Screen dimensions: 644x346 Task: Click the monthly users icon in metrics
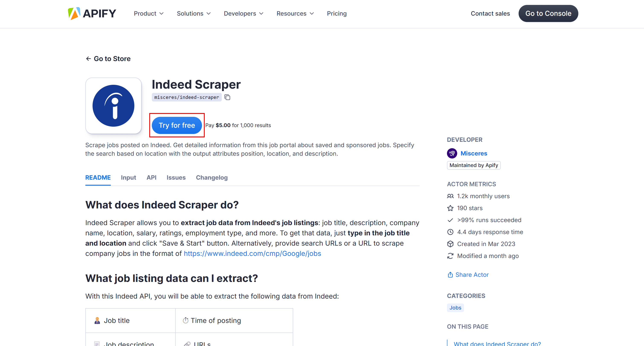pos(450,196)
